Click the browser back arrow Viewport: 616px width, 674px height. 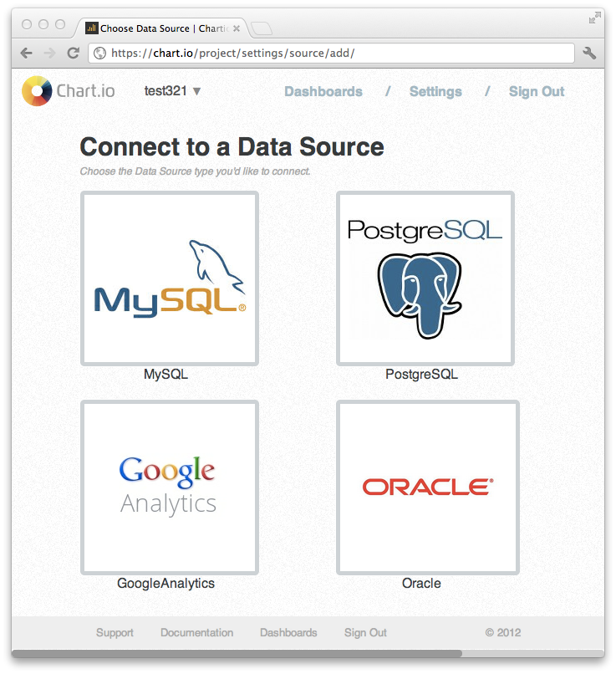[x=26, y=54]
